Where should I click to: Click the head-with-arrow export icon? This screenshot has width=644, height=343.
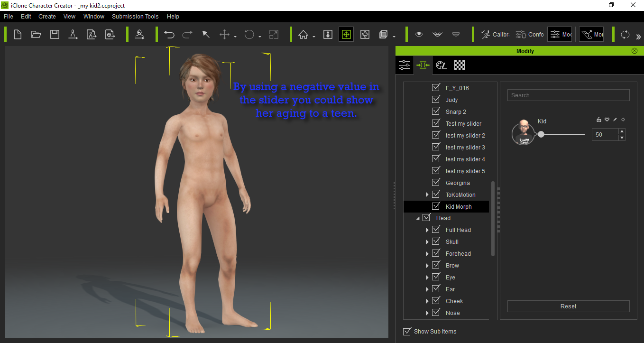pos(140,34)
